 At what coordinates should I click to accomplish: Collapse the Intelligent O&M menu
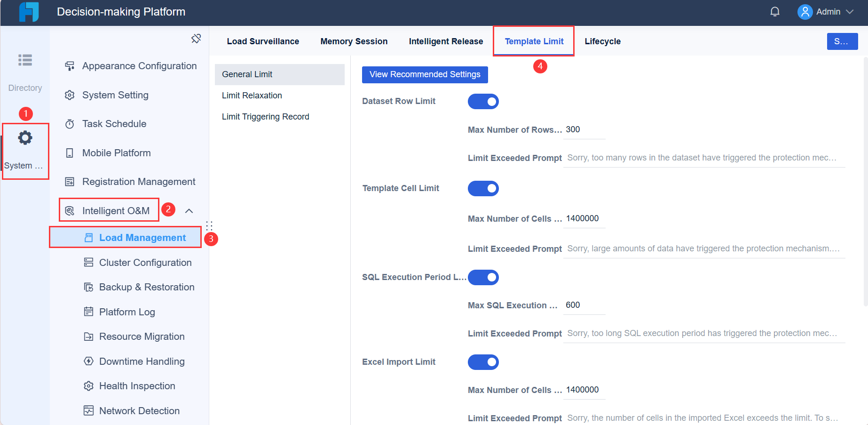[x=189, y=210]
